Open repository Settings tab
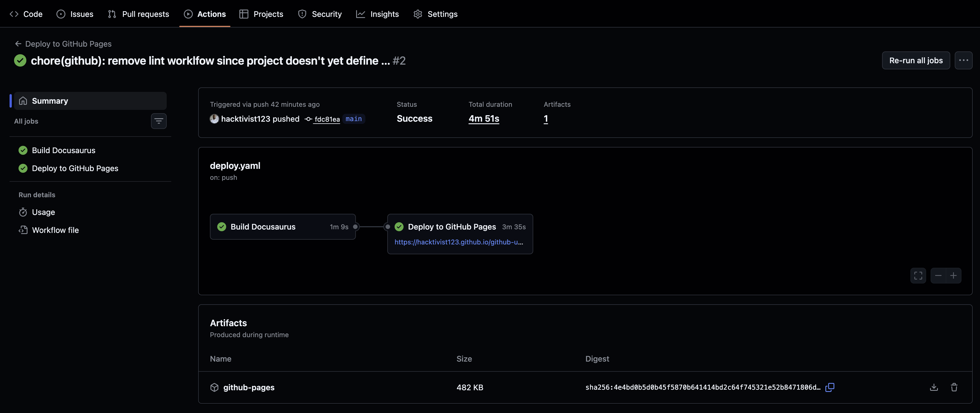 [436, 14]
